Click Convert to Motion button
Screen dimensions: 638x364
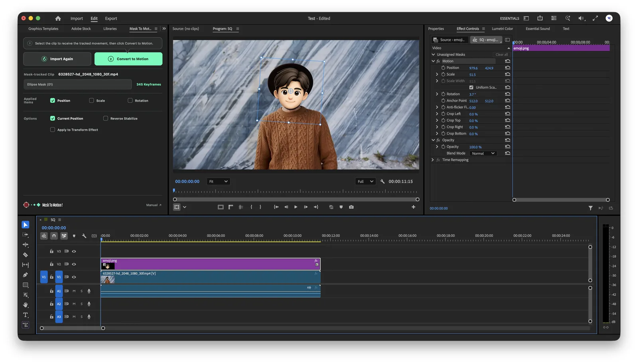128,59
